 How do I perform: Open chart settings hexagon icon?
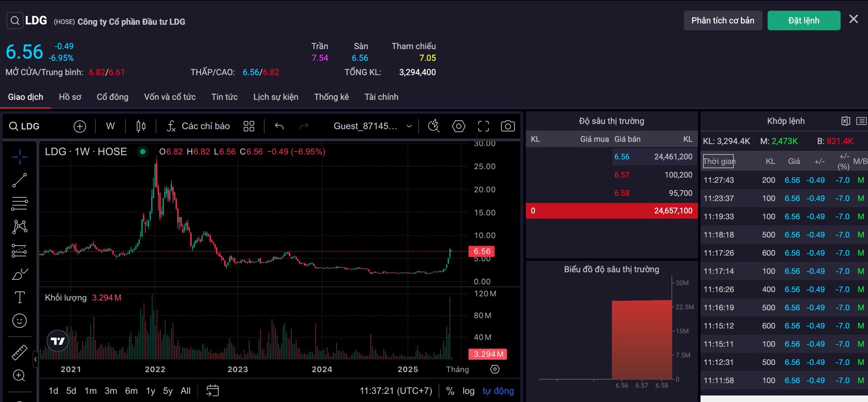click(x=459, y=126)
